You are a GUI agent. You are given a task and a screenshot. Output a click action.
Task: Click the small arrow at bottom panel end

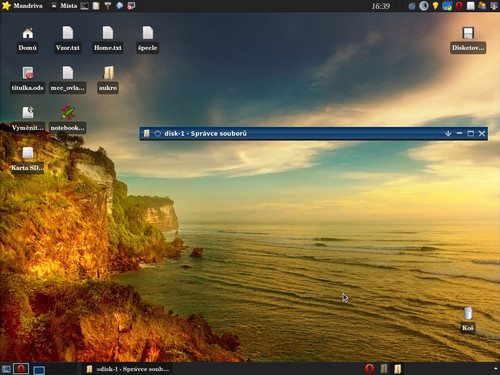495,369
